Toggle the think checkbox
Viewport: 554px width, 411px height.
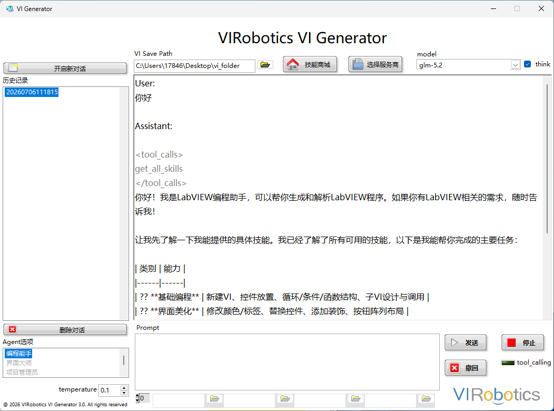527,64
